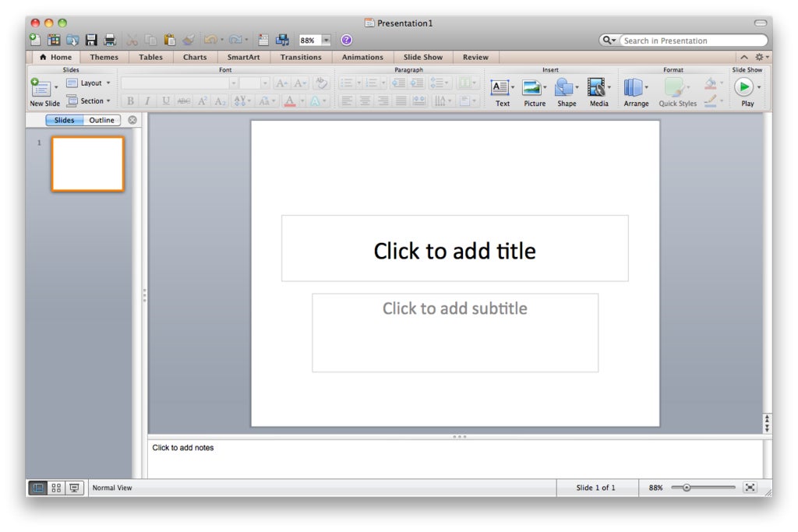Open the Scissors cut tool

click(x=132, y=40)
